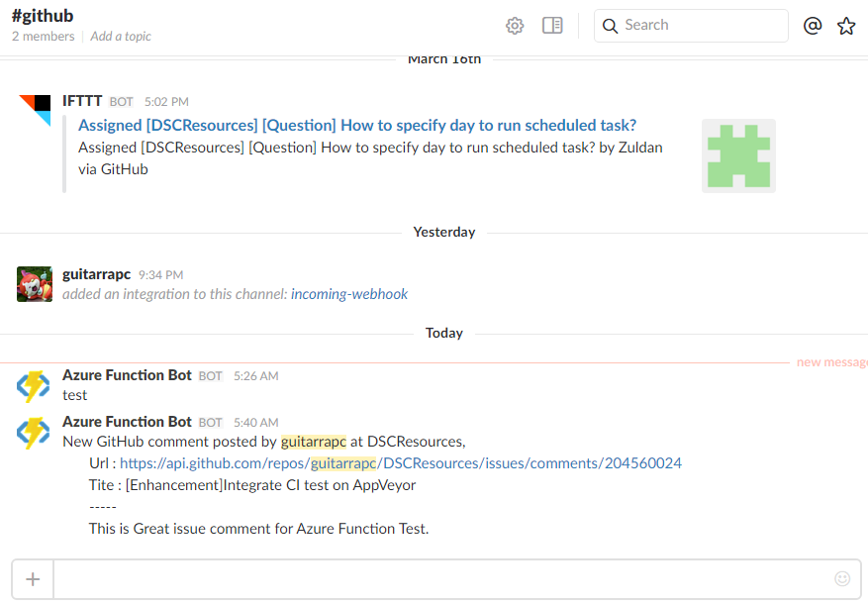
Task: Open the green puzzle attachment thumbnail
Action: tap(738, 156)
